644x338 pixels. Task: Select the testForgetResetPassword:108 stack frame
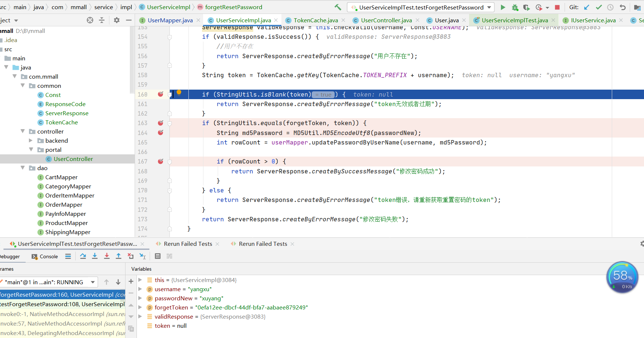(x=63, y=304)
